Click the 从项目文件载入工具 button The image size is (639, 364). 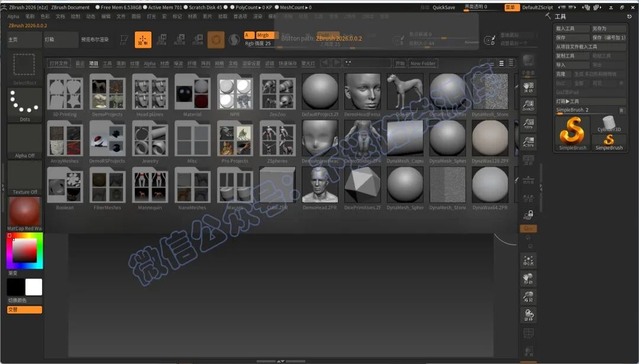[590, 47]
